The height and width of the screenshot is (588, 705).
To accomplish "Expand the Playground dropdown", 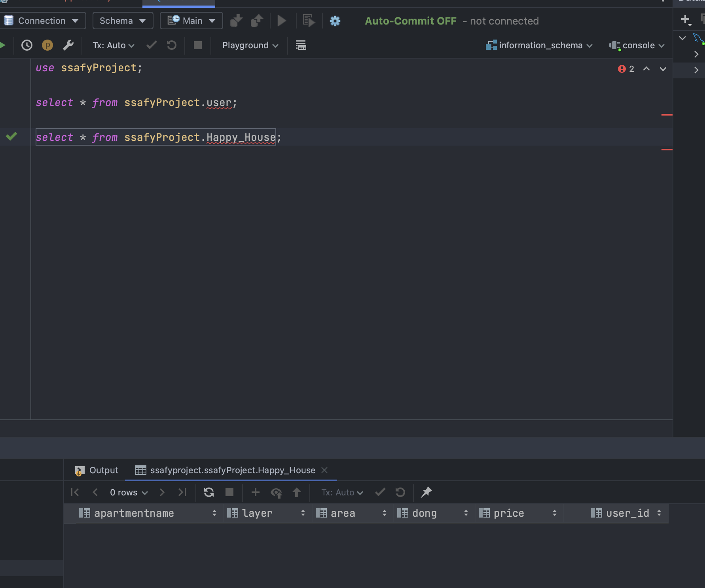I will coord(250,45).
